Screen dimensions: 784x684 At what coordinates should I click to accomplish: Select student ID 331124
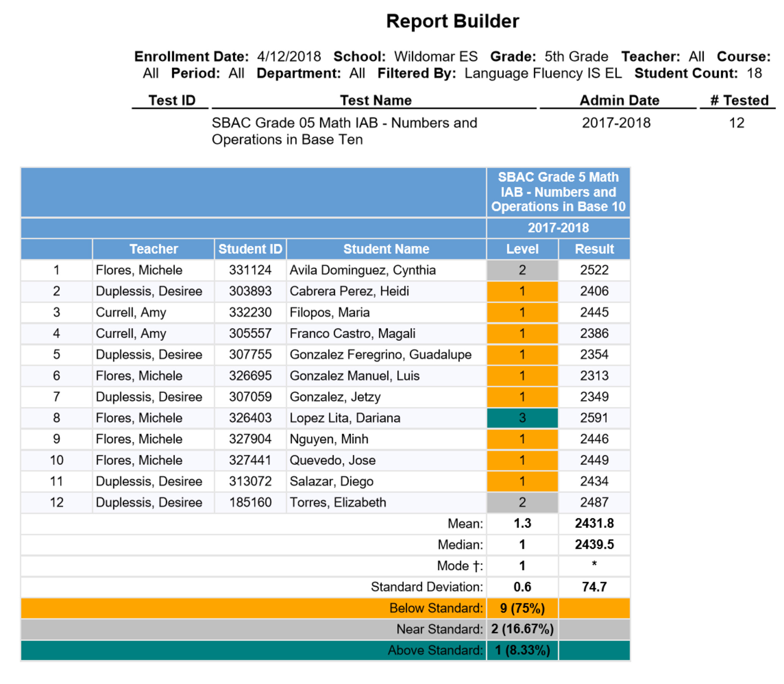250,270
